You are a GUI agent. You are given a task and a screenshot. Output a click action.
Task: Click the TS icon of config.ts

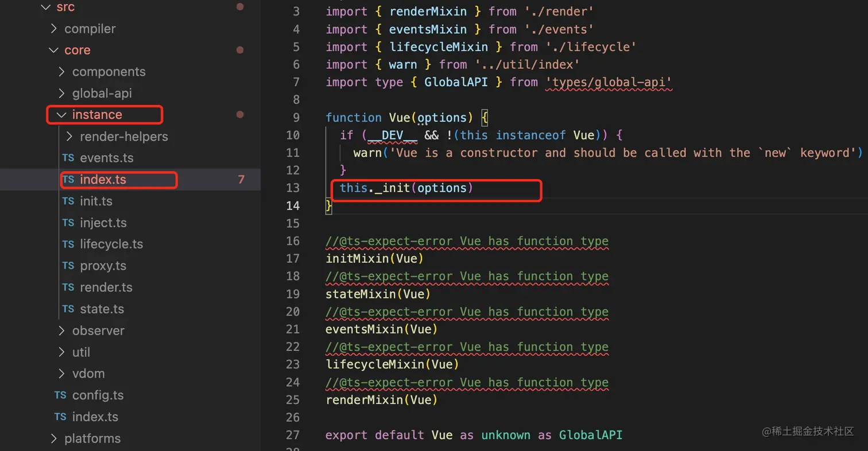[x=60, y=395]
